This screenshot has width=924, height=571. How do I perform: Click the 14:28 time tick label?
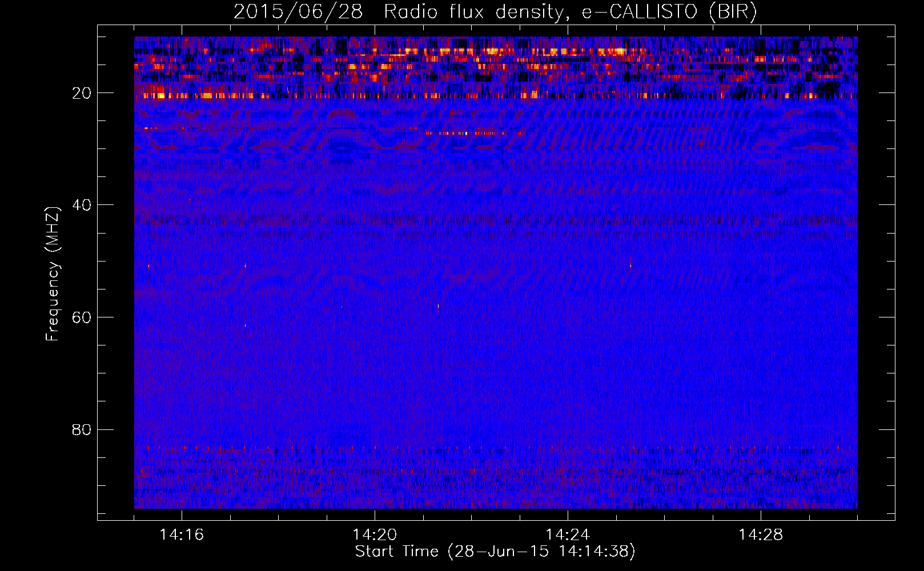pos(761,535)
